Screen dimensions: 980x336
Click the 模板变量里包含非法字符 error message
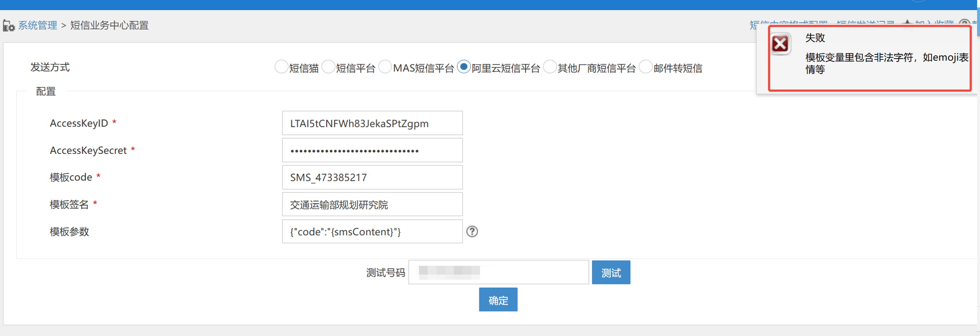click(887, 64)
